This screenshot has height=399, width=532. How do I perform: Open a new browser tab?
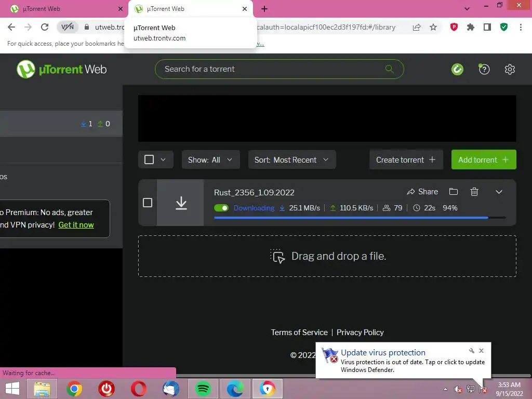coord(264,9)
